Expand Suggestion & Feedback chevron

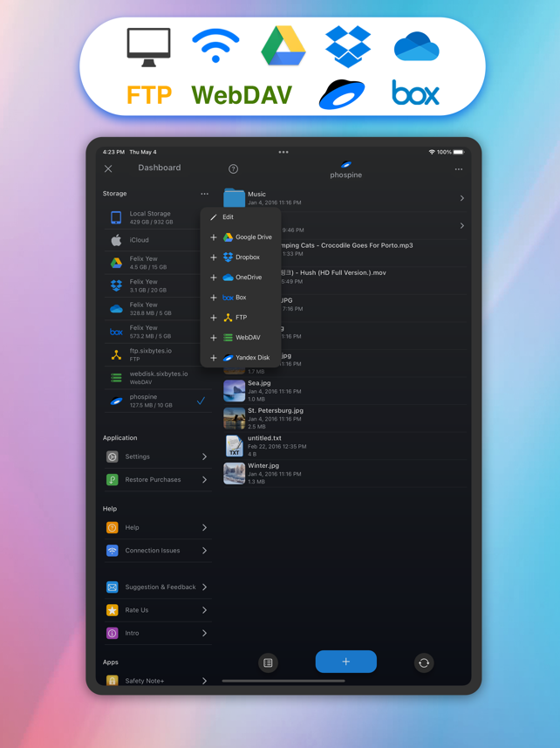tap(204, 587)
